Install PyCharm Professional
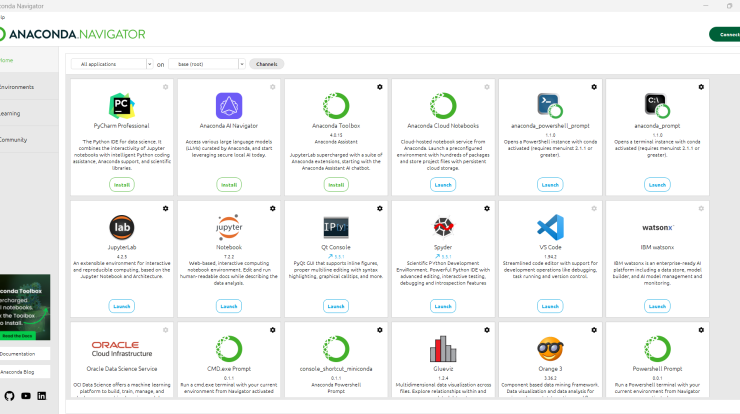 pos(122,185)
